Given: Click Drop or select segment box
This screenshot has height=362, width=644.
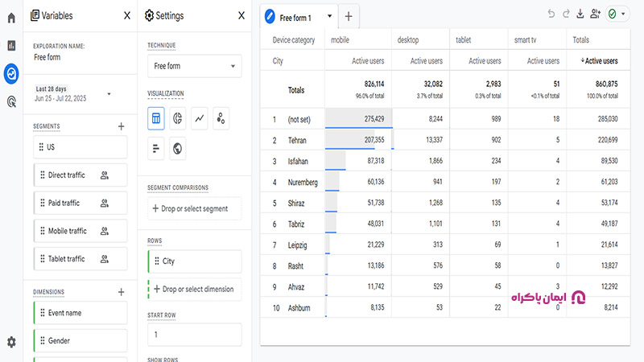Looking at the screenshot, I should coord(195,209).
